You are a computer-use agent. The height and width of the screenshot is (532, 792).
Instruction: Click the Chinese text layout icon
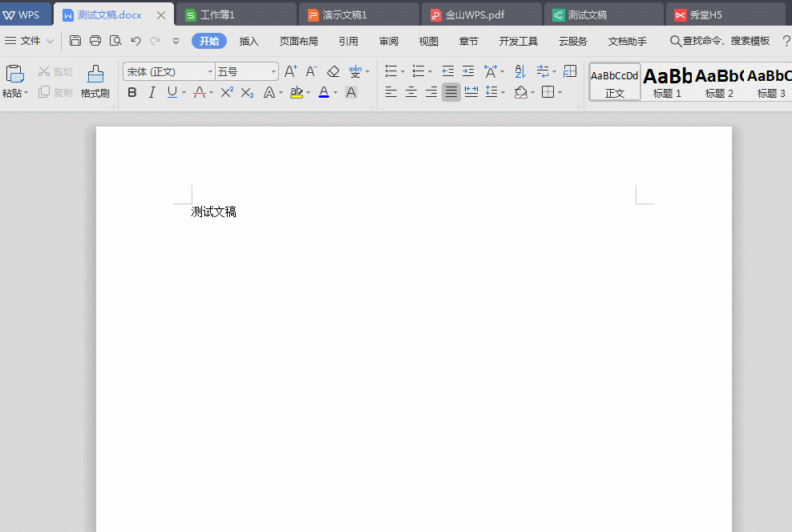pos(491,71)
